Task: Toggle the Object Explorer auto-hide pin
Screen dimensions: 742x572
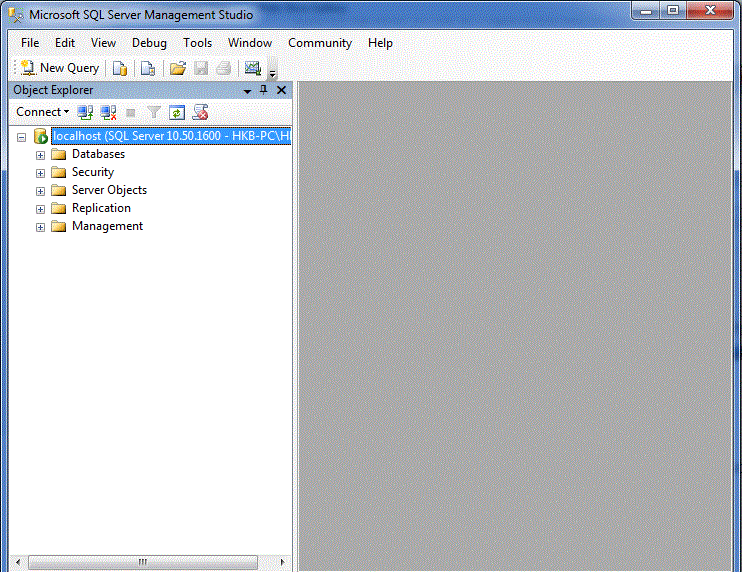Action: [264, 90]
